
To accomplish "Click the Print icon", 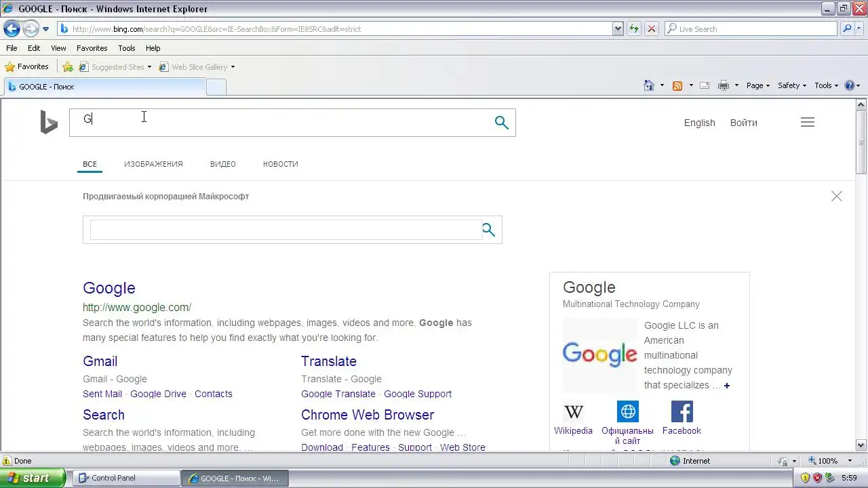I will [724, 85].
